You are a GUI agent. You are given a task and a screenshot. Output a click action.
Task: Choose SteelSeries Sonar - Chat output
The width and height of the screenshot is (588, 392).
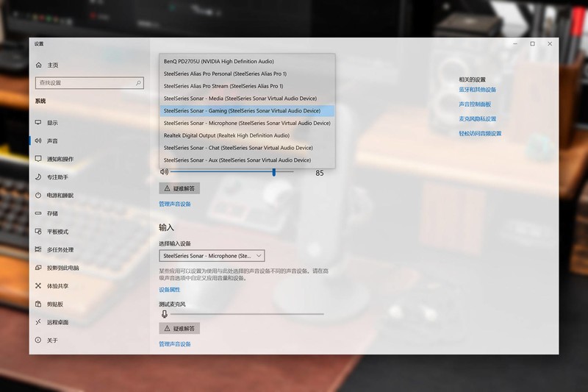tap(247, 148)
